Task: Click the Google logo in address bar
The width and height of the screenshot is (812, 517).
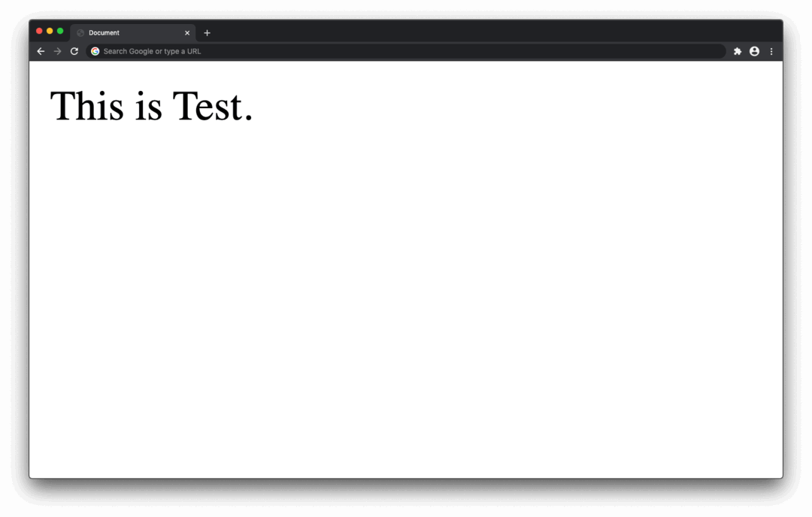Action: coord(95,51)
